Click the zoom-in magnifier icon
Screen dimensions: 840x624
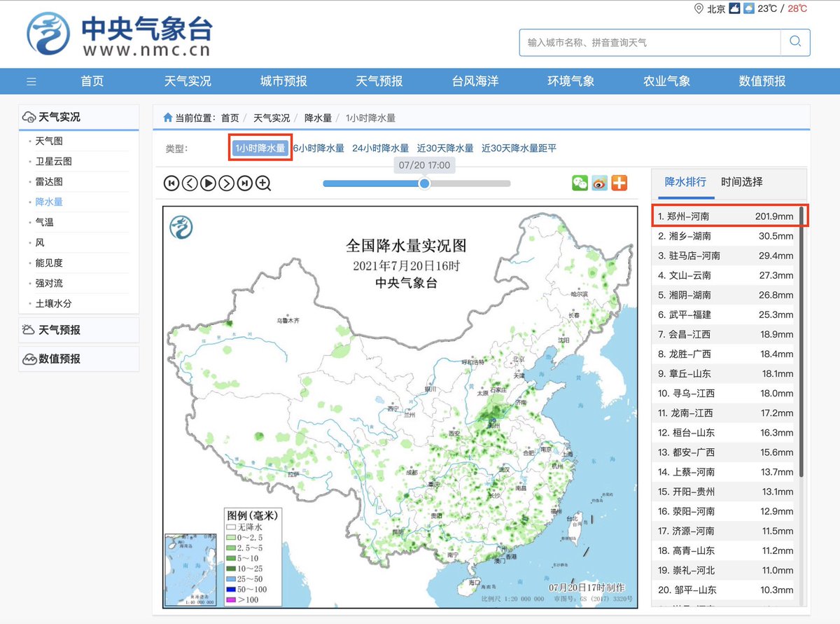click(x=263, y=183)
